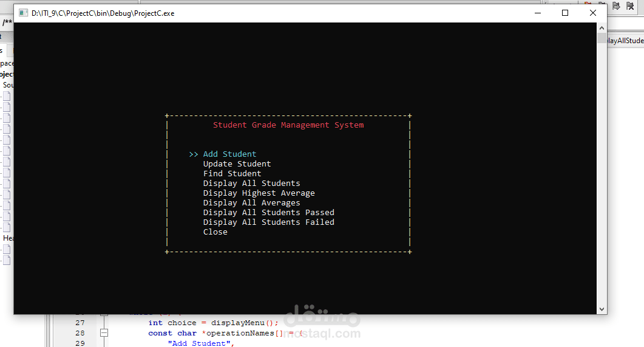Click line number 27 in editor margin

click(x=80, y=323)
